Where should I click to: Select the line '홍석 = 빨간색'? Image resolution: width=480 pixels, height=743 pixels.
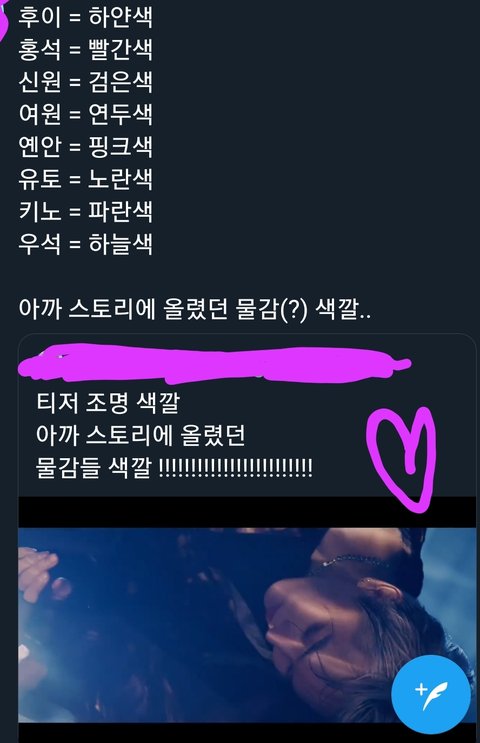[85, 50]
